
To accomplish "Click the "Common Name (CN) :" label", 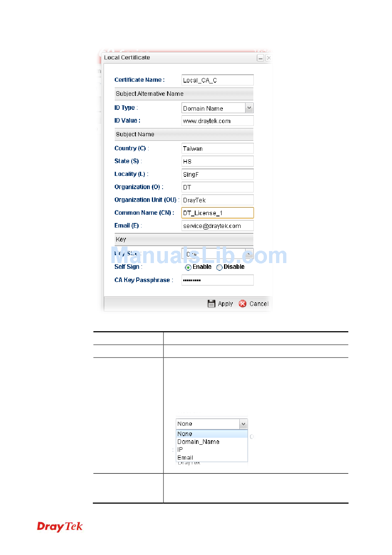I will click(x=144, y=213).
